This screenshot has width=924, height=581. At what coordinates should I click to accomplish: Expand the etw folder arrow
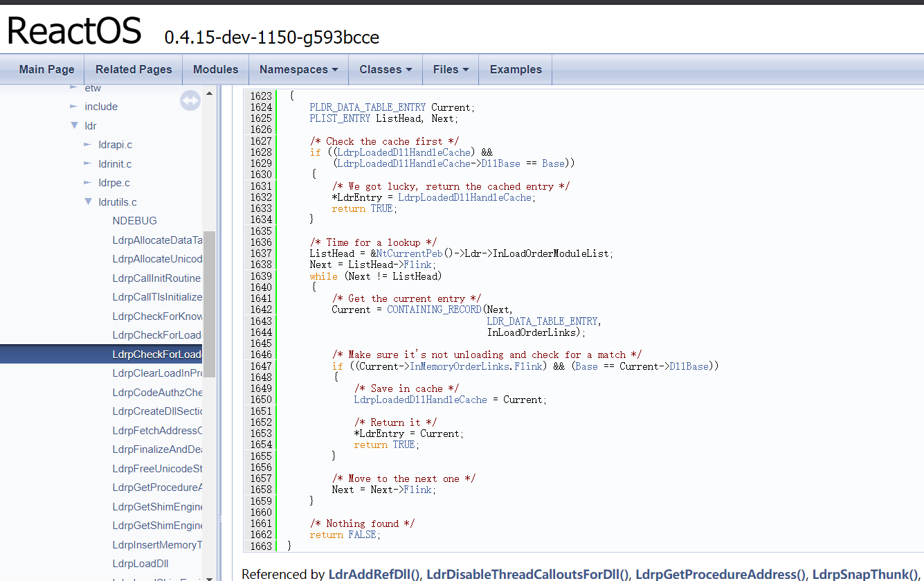click(73, 88)
